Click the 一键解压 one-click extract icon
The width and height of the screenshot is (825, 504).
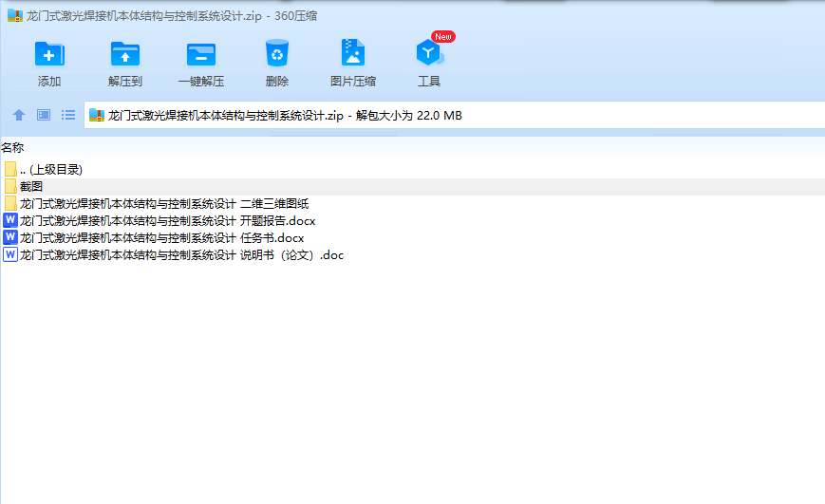coord(201,54)
